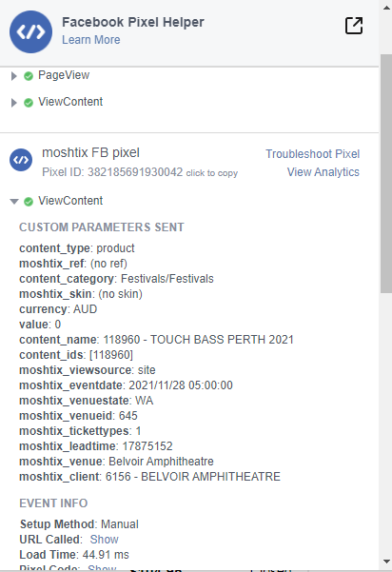Click the vertical scrollbar thumb
The image size is (392, 572).
[386, 173]
